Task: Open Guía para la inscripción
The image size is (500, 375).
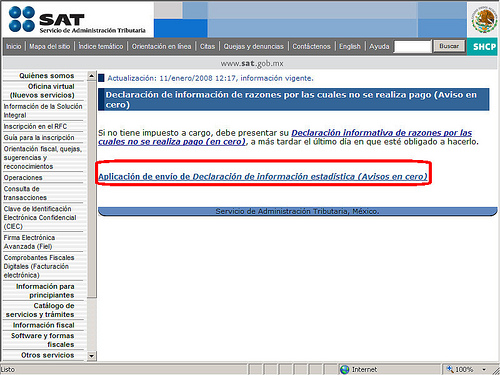Action: pyautogui.click(x=39, y=137)
